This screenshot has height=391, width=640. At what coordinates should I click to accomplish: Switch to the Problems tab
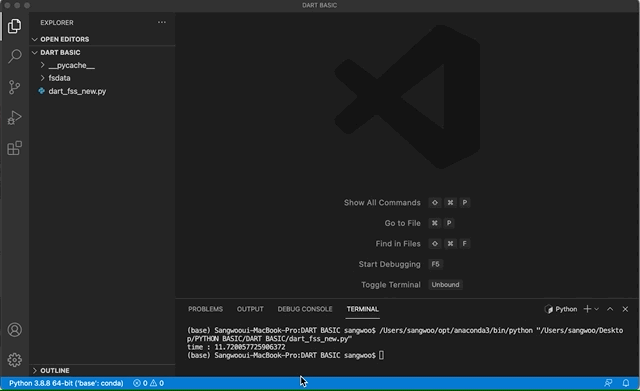coord(205,309)
